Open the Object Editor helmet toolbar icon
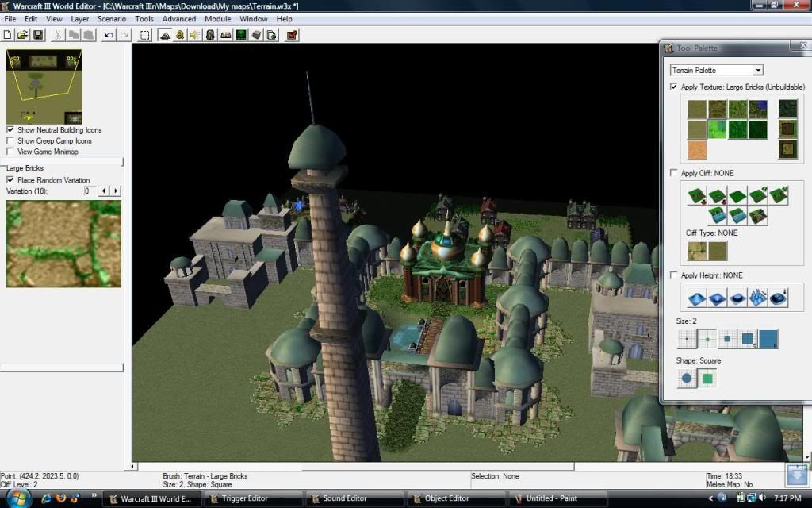 click(x=210, y=35)
